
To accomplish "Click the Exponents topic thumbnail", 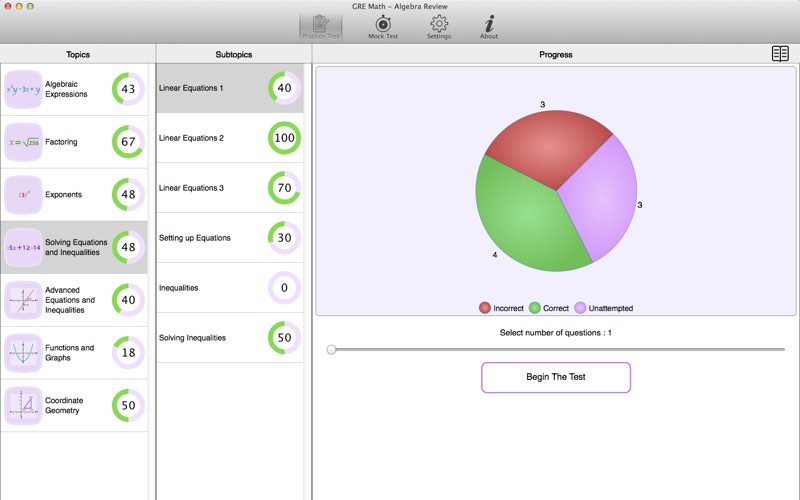I will (23, 194).
